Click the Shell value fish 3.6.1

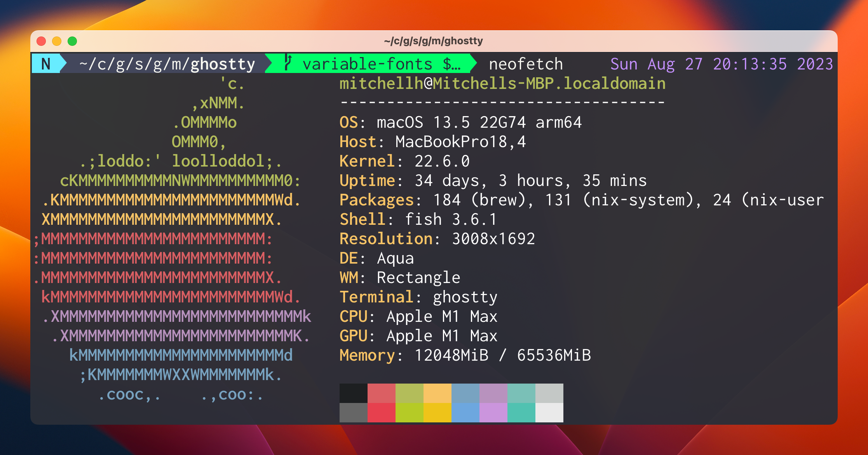click(x=451, y=219)
